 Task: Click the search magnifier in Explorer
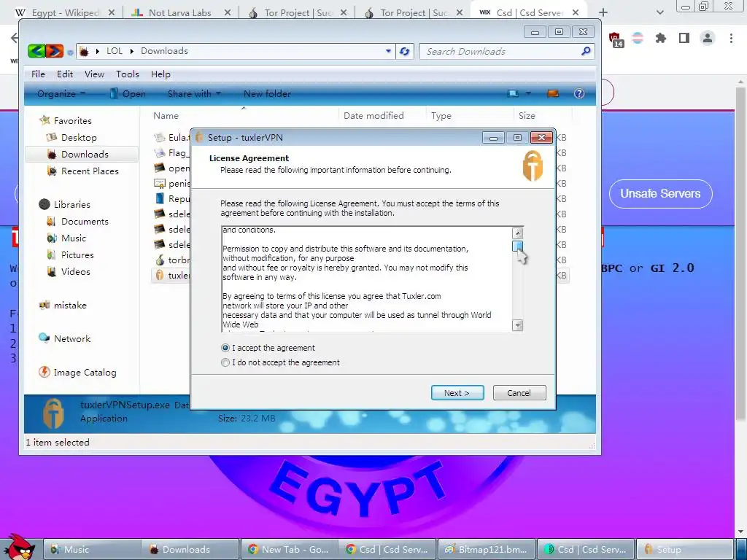586,51
